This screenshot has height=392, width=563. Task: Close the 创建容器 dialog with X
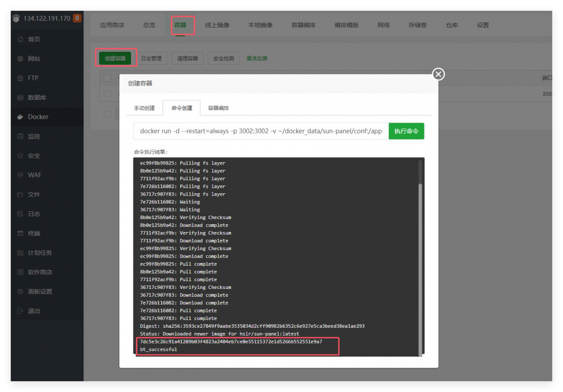tap(438, 74)
